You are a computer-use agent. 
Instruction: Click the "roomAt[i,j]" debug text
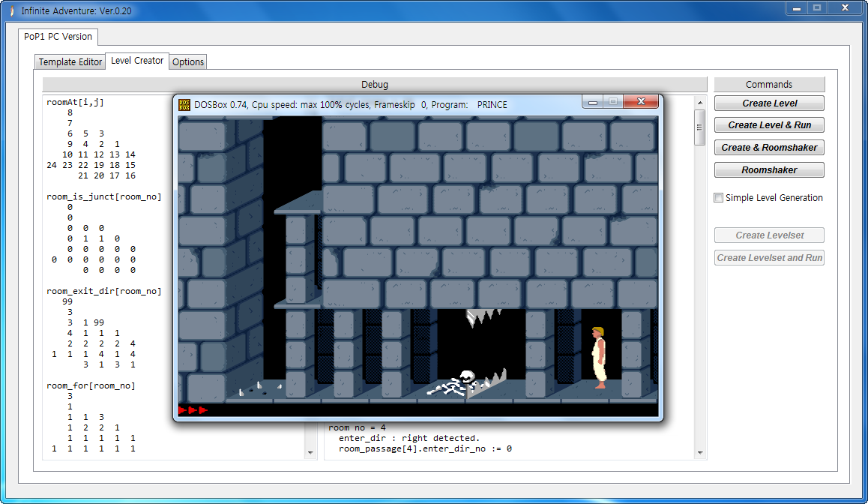(x=75, y=103)
